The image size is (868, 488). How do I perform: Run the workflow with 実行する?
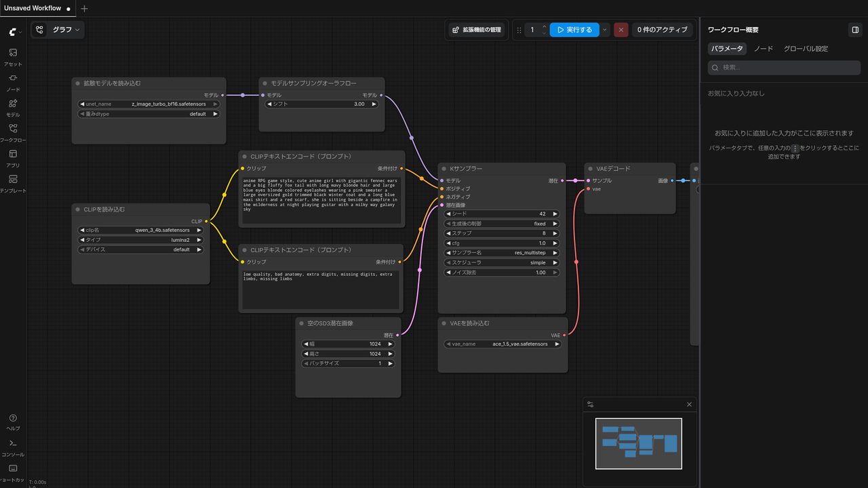[x=574, y=30]
